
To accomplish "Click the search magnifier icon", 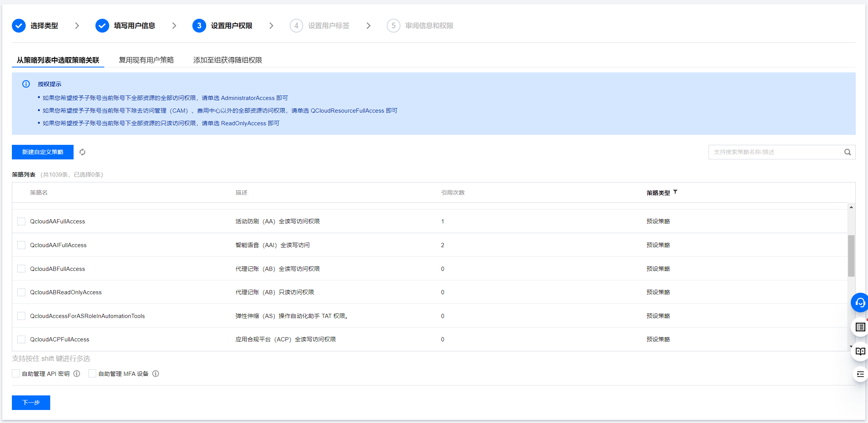I will (x=847, y=152).
